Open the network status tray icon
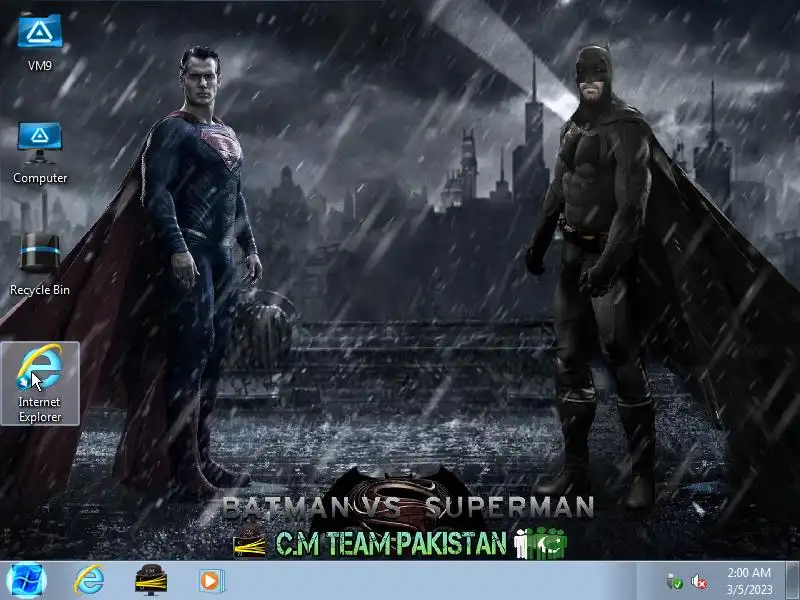 point(674,582)
